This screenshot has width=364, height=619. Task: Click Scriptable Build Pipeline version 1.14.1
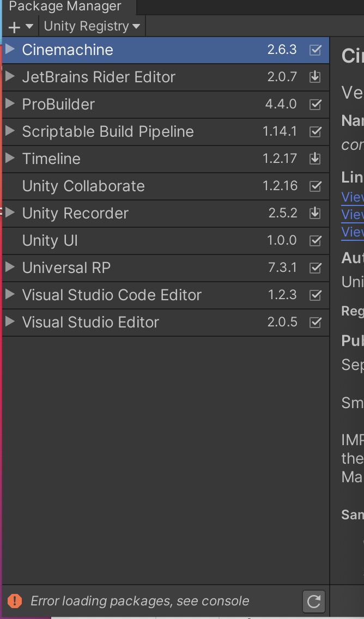280,131
